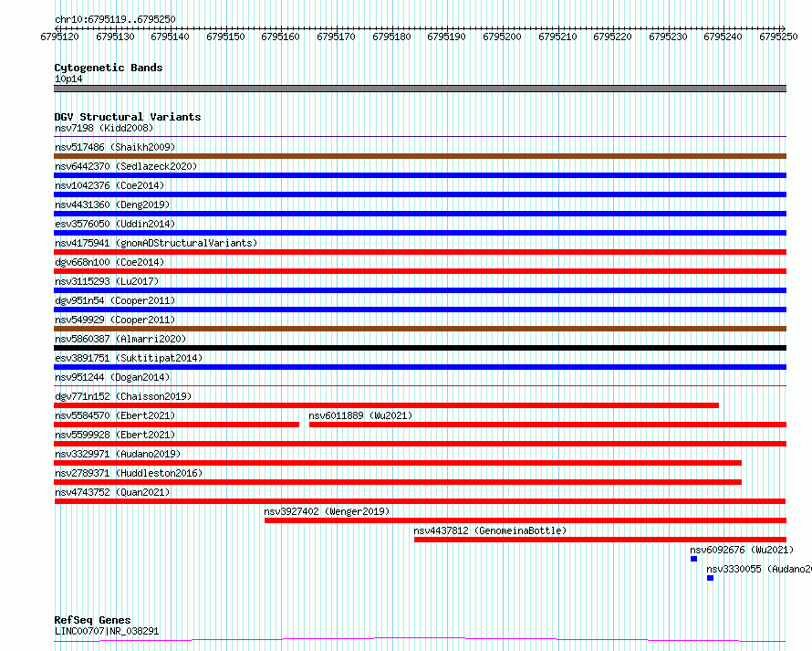Select the nsv4431360 (Deng2019) label
The height and width of the screenshot is (651, 812).
(112, 205)
